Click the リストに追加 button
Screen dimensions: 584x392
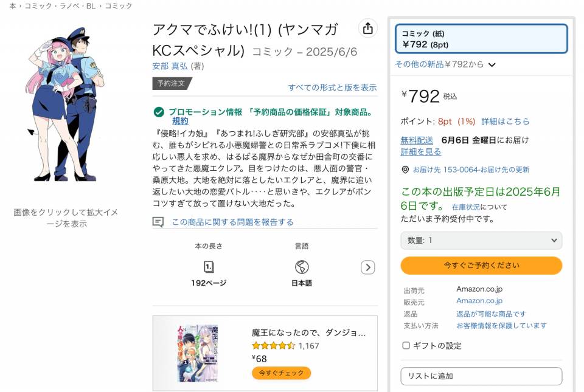(x=481, y=376)
